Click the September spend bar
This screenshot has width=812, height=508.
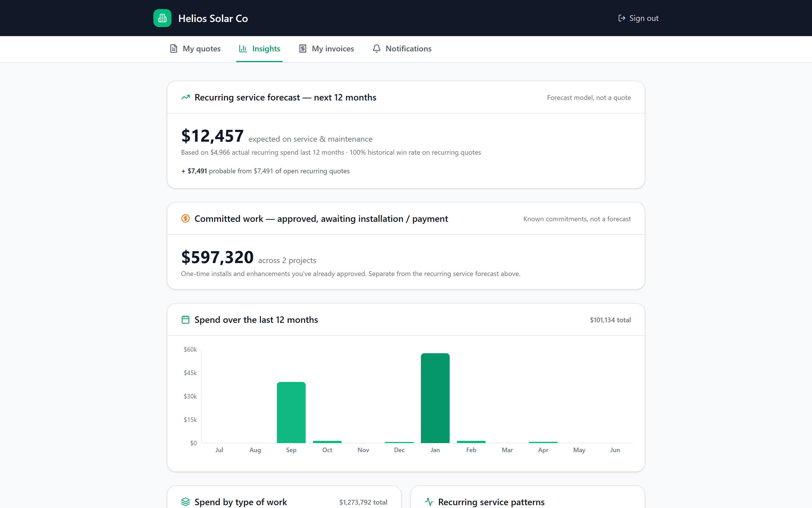tap(291, 412)
